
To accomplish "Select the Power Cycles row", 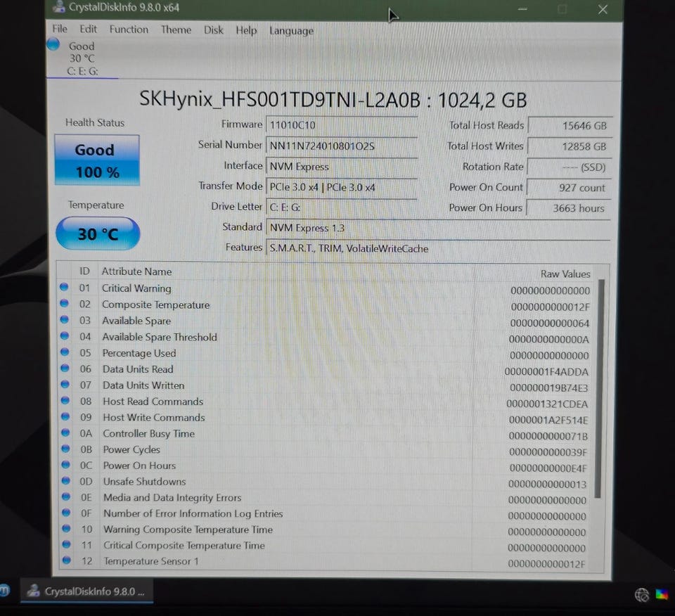I will [x=326, y=450].
